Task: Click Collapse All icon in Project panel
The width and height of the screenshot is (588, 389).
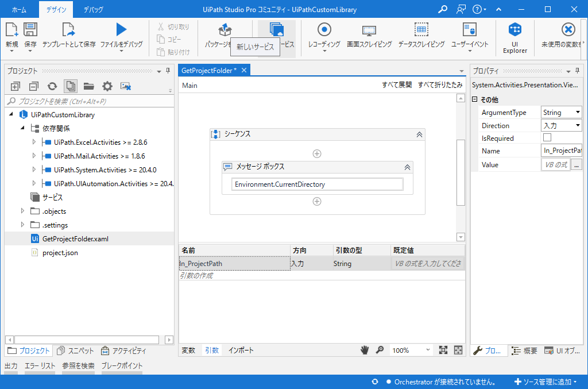Action: tap(34, 86)
